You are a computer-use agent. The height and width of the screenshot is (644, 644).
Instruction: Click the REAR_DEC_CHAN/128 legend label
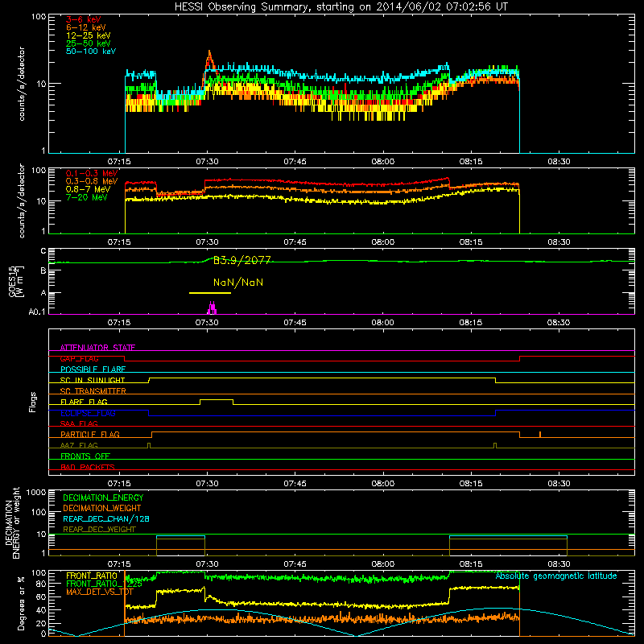click(106, 518)
